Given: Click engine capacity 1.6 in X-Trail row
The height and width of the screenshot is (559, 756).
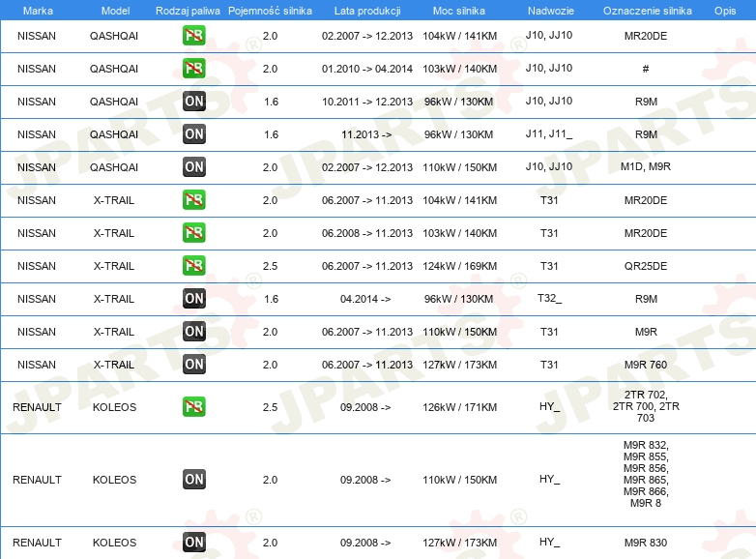Looking at the screenshot, I should (x=271, y=299).
